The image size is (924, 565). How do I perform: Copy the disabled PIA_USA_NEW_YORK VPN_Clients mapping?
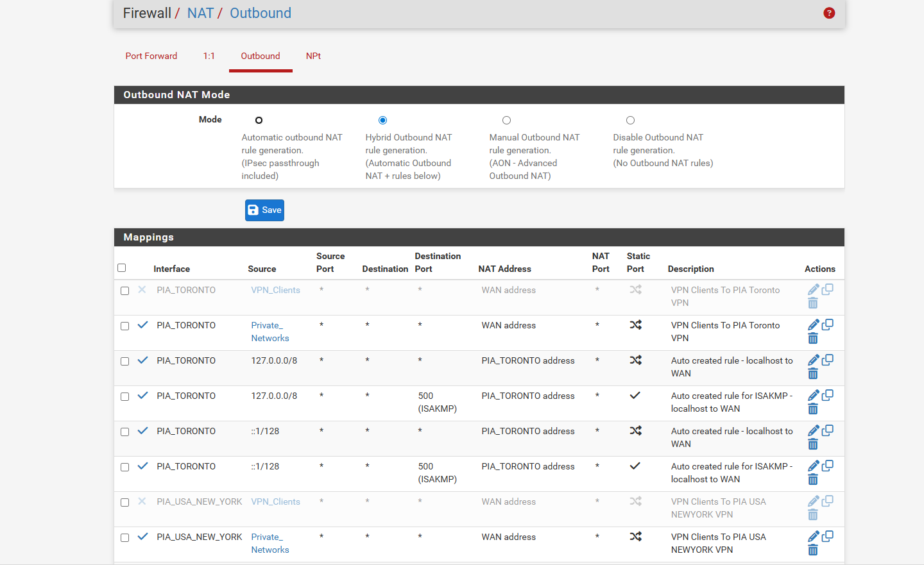pos(828,501)
